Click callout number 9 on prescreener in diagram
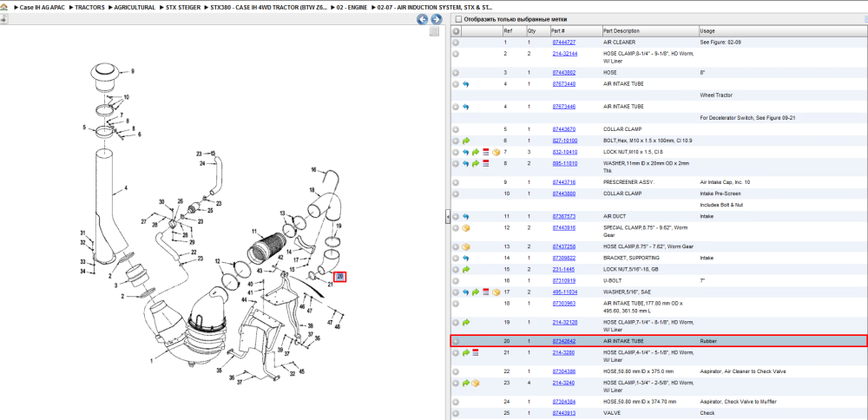 (x=132, y=71)
